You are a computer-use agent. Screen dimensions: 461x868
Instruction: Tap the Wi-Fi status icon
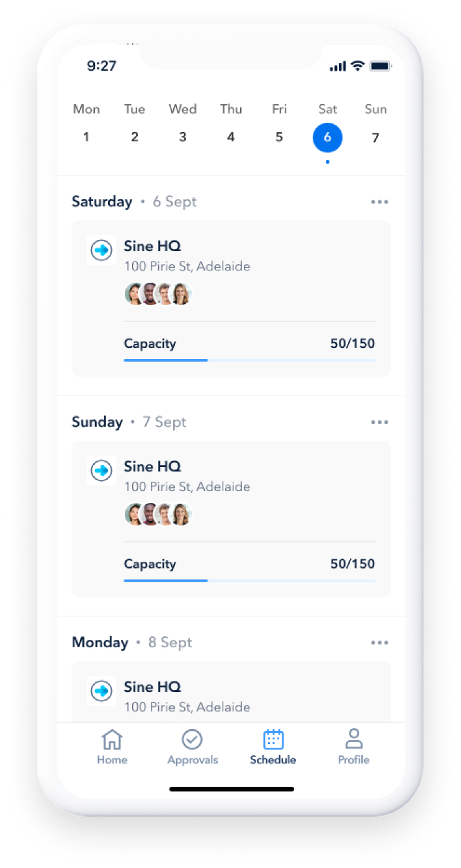(357, 66)
